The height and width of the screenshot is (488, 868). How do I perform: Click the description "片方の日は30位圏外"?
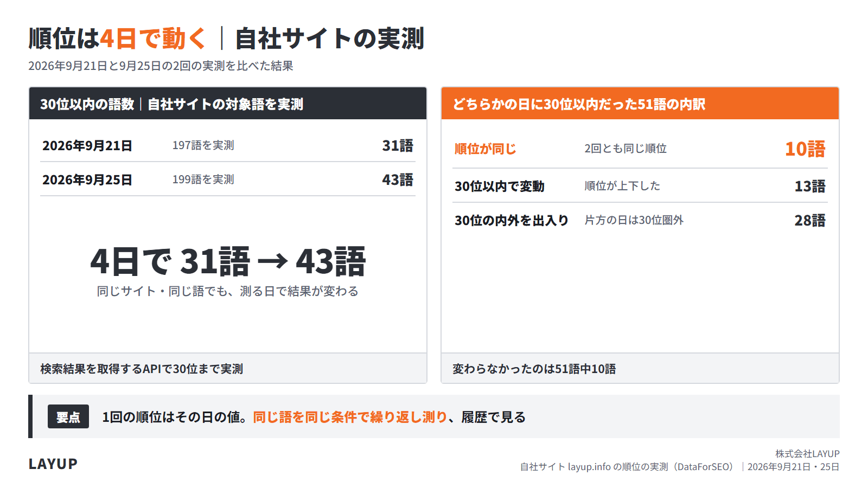tap(634, 220)
